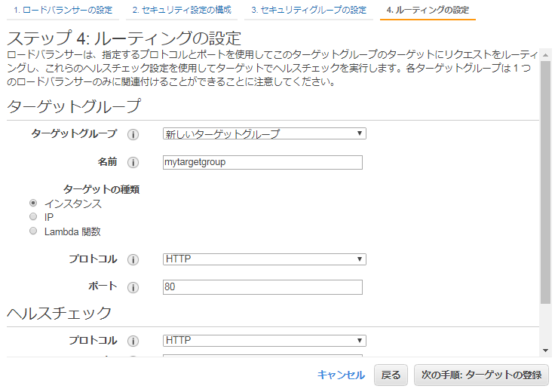The image size is (558, 392).
Task: Select IP target type radio button
Action: (x=33, y=217)
